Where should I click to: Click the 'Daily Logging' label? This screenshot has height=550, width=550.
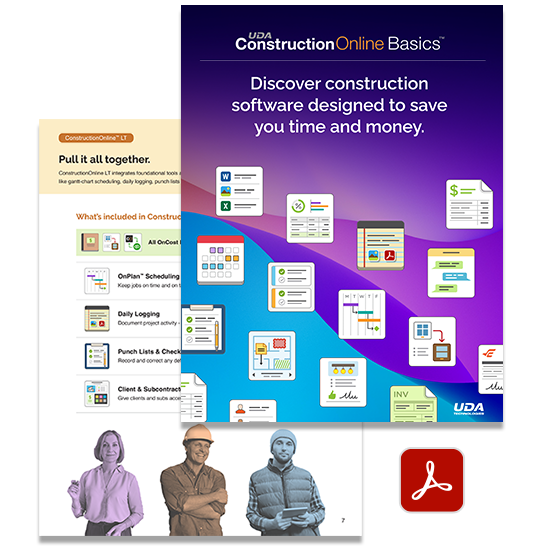(139, 314)
